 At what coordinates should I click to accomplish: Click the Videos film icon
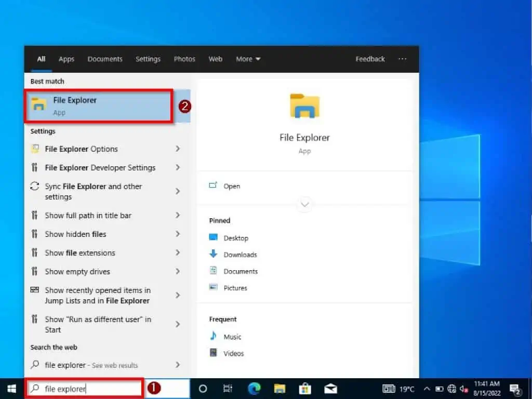point(214,352)
